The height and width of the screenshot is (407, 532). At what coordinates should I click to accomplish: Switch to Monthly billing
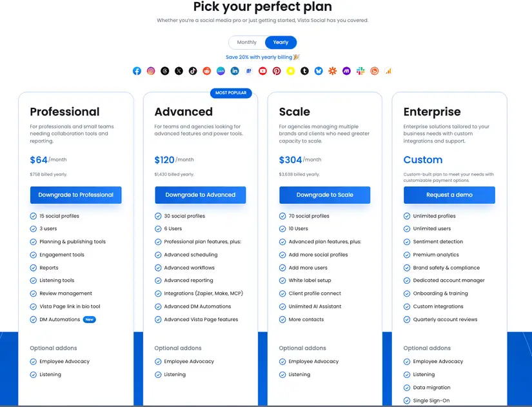(x=247, y=42)
